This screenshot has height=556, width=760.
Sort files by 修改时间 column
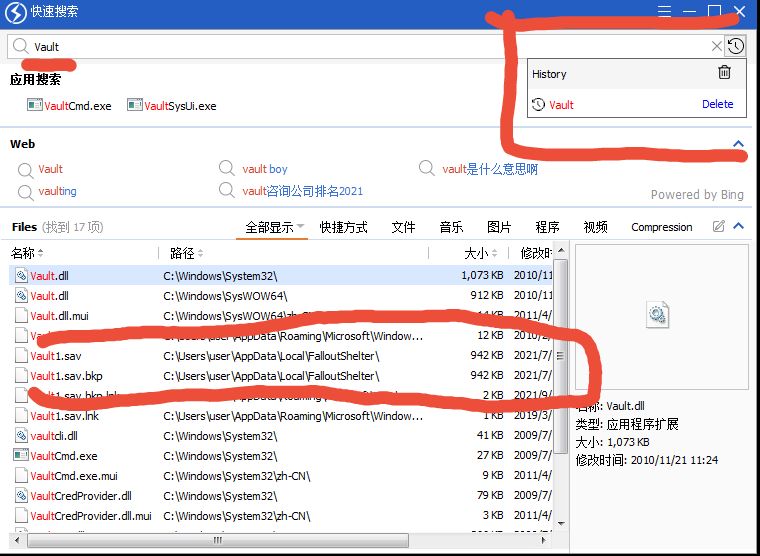536,253
